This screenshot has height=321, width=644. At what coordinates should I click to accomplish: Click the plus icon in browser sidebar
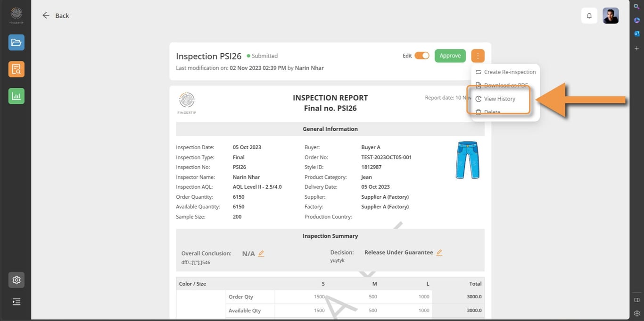pyautogui.click(x=636, y=48)
